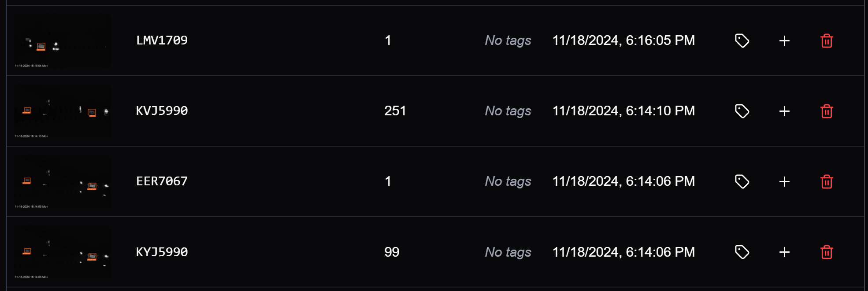This screenshot has height=291, width=868.
Task: Select the LMV1709 plate number text
Action: tap(162, 41)
